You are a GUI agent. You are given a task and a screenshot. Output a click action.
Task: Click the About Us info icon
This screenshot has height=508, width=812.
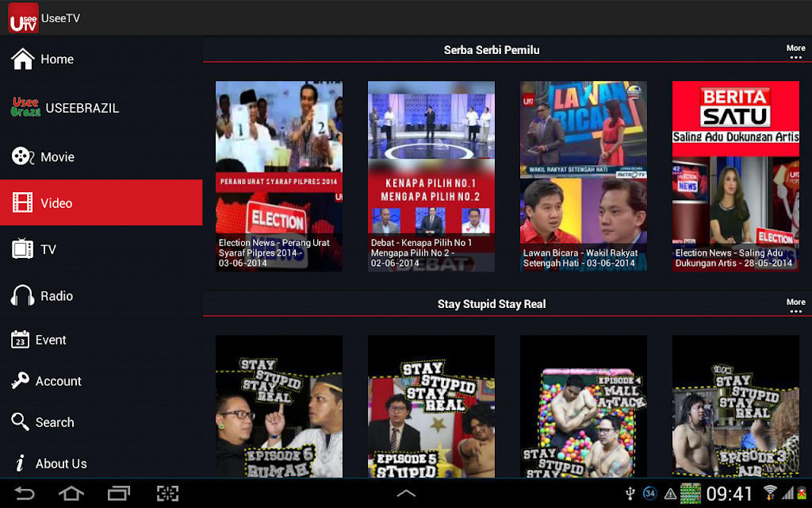pyautogui.click(x=20, y=463)
